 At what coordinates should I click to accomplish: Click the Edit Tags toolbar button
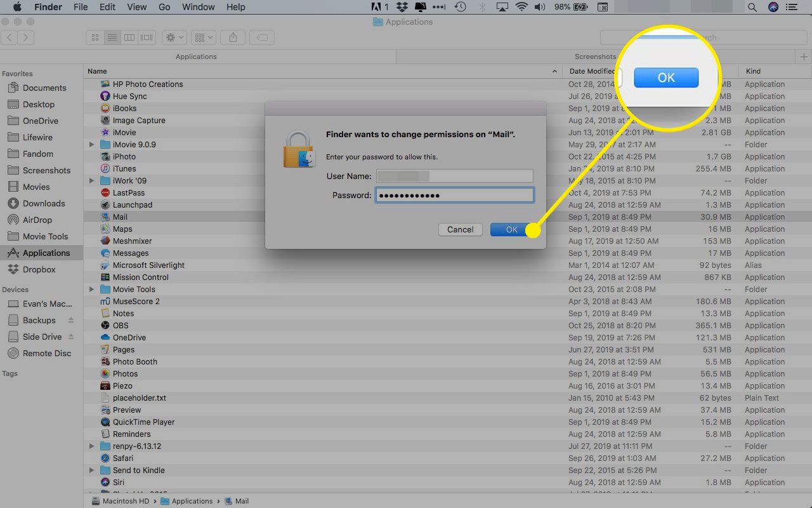coord(262,37)
